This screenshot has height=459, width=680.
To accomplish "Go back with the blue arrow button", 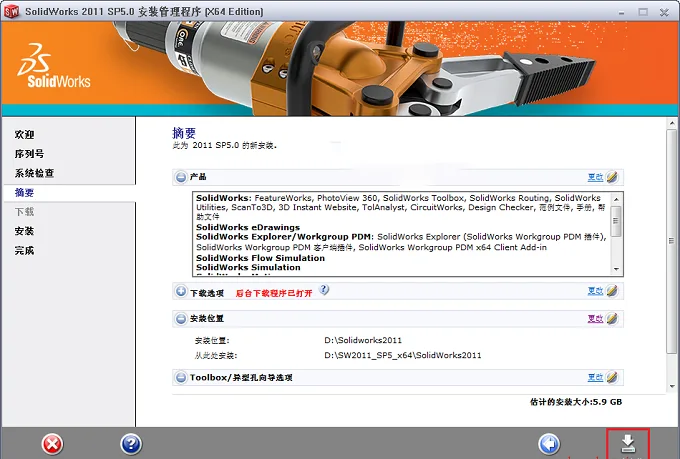I will (x=549, y=444).
